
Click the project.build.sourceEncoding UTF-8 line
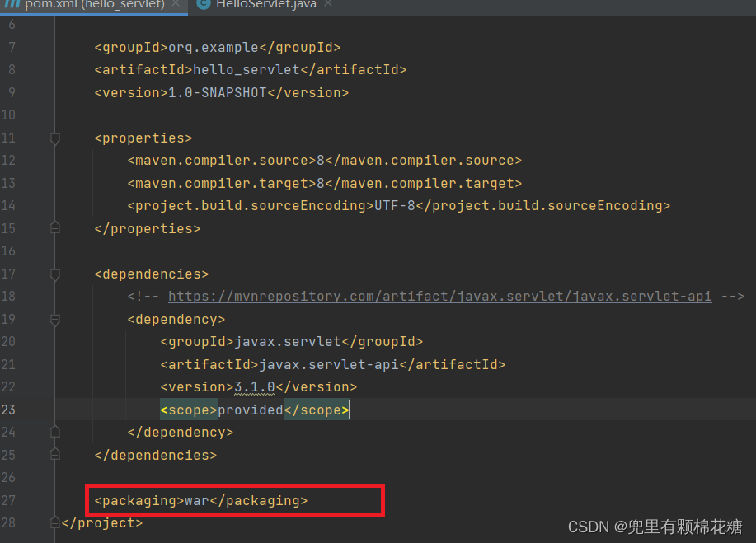(x=399, y=206)
